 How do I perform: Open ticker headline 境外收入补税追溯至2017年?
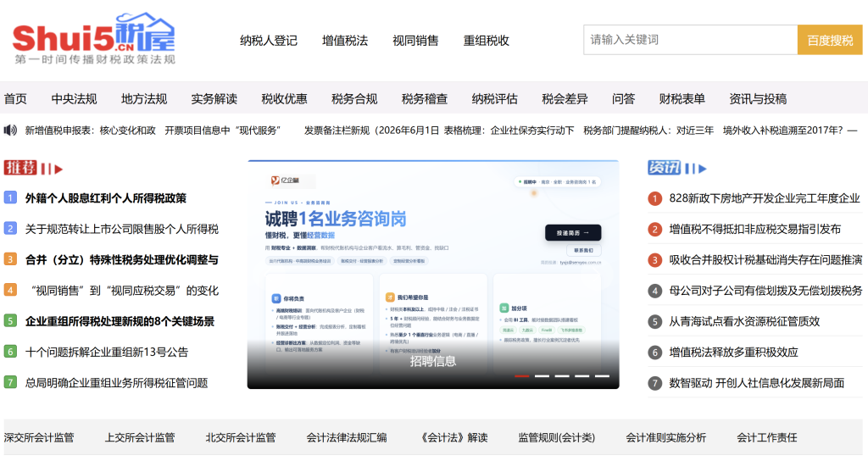[x=790, y=131]
